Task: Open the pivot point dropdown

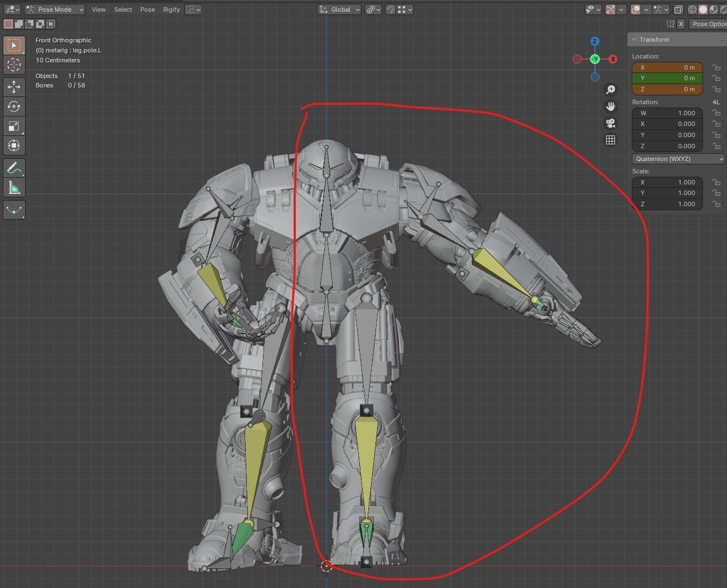Action: [373, 9]
